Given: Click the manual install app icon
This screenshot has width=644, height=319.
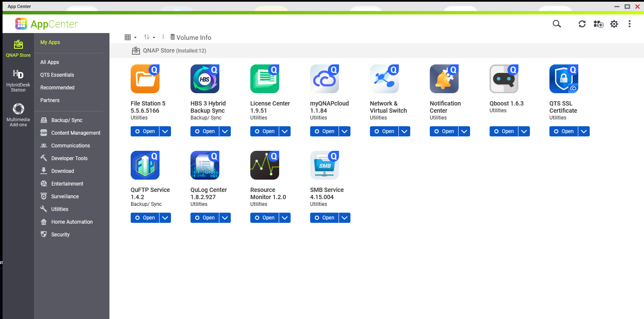Looking at the screenshot, I should pyautogui.click(x=598, y=24).
